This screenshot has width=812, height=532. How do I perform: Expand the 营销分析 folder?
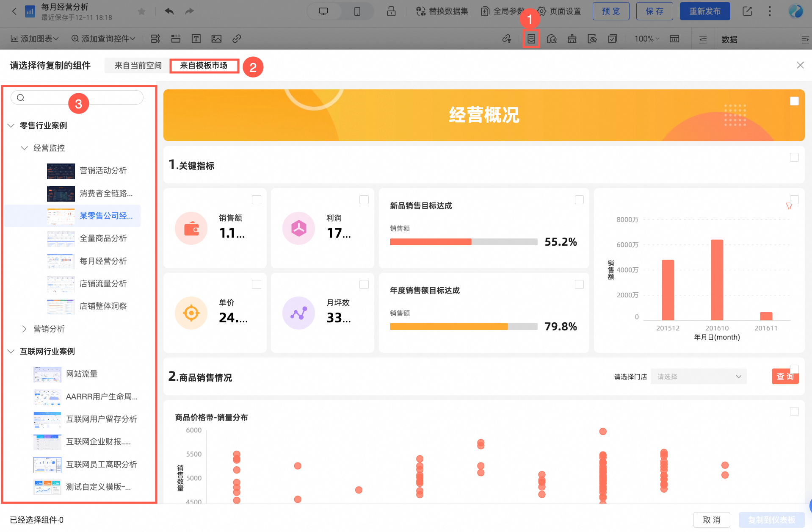point(24,329)
